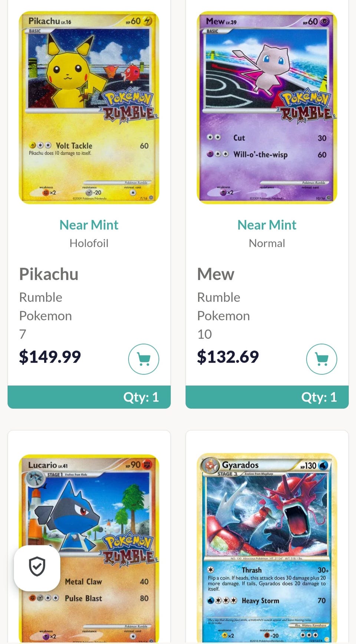The height and width of the screenshot is (644, 356).
Task: Click the Normal printing label under Mew
Action: tap(267, 243)
